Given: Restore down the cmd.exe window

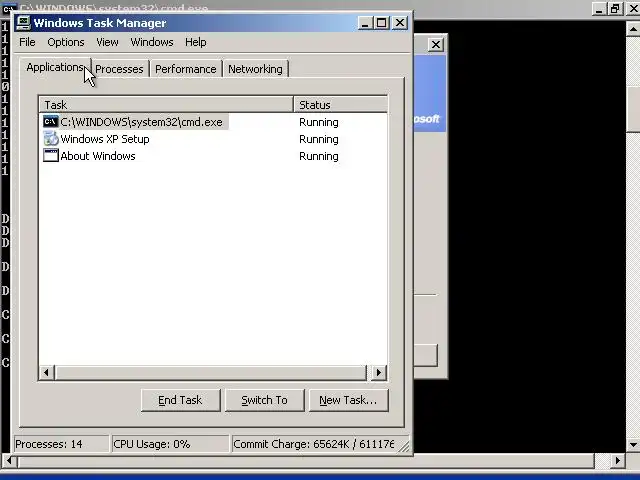Looking at the screenshot, I should (615, 9).
